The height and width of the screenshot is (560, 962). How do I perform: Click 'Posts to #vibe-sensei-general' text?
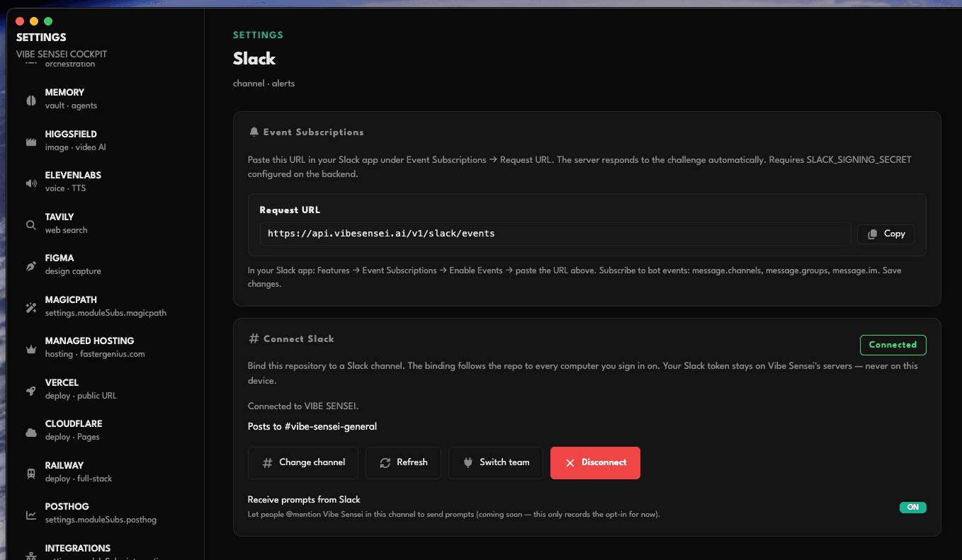click(312, 426)
